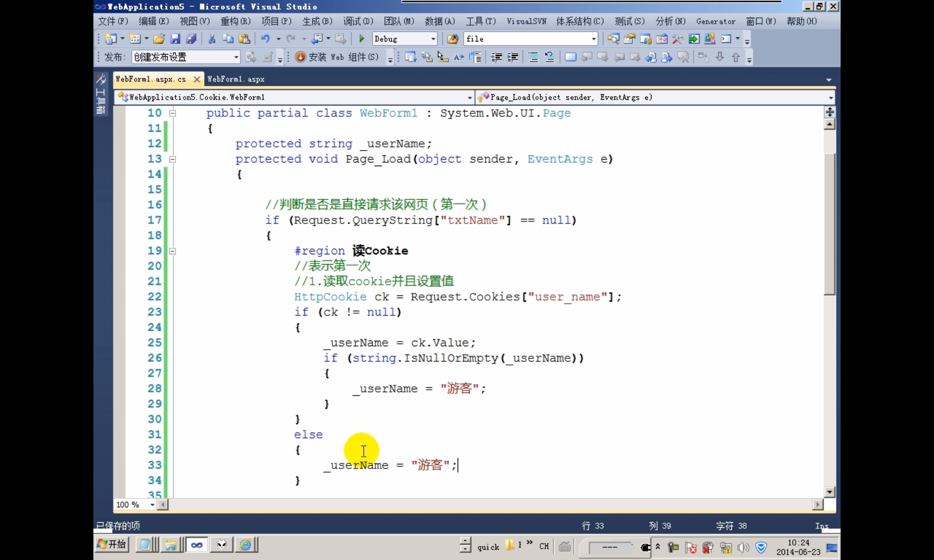Click the Add New Item toolbar icon
The height and width of the screenshot is (560, 934).
point(135,39)
